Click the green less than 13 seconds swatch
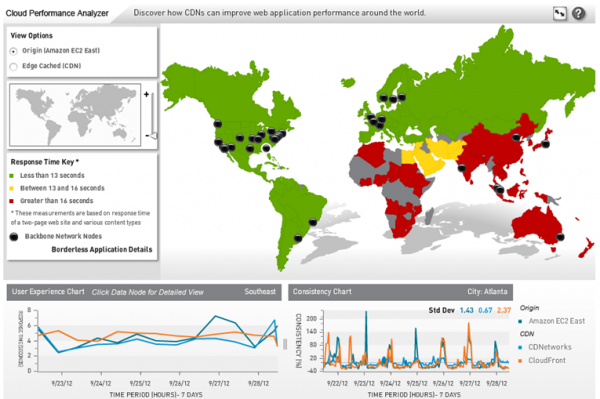This screenshot has width=600, height=399. 11,176
